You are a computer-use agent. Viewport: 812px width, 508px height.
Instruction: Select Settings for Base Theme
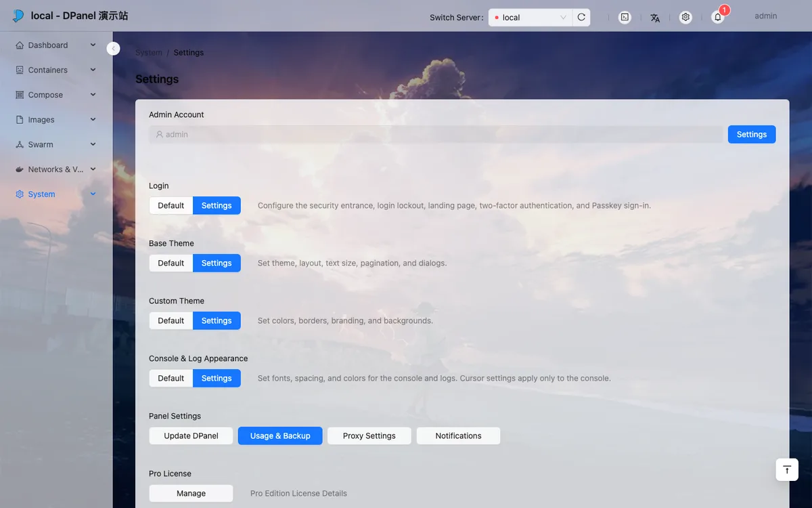(x=217, y=263)
